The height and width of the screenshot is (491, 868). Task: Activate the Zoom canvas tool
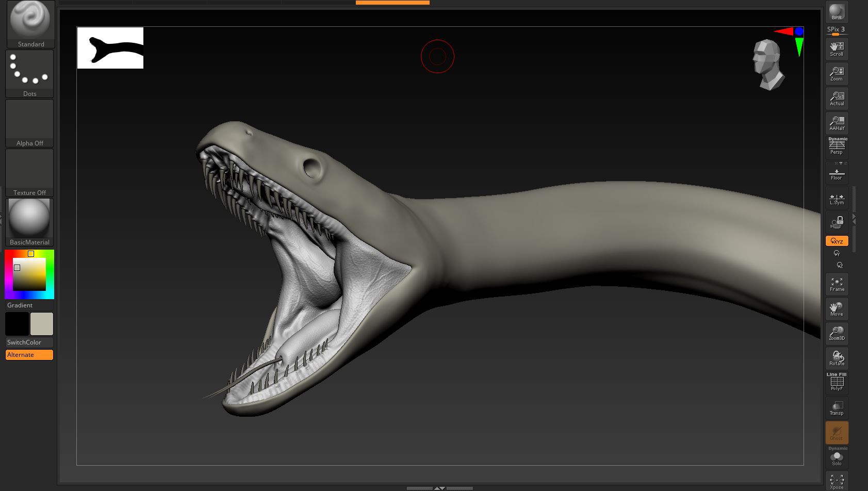click(x=836, y=73)
